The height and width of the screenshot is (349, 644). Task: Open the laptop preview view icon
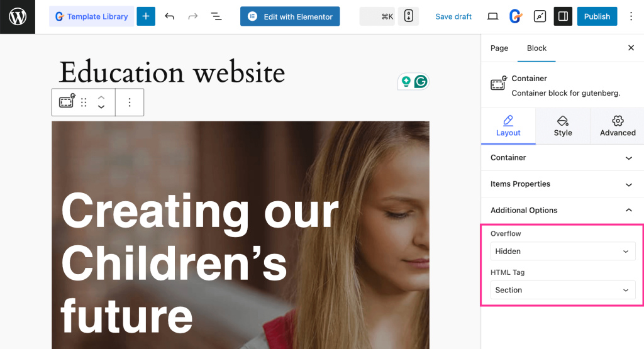point(492,16)
